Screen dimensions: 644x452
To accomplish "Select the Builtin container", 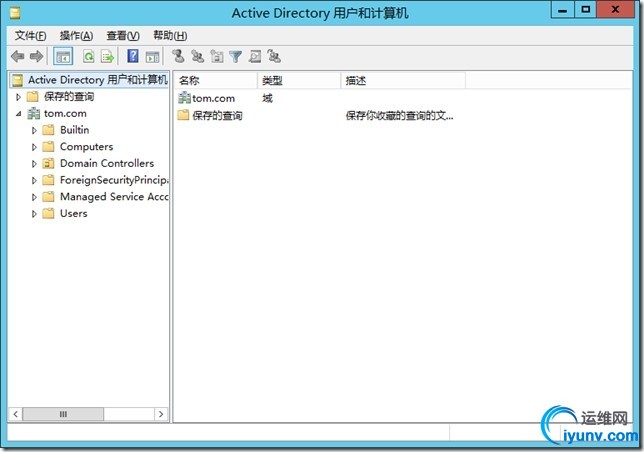I will pyautogui.click(x=74, y=130).
